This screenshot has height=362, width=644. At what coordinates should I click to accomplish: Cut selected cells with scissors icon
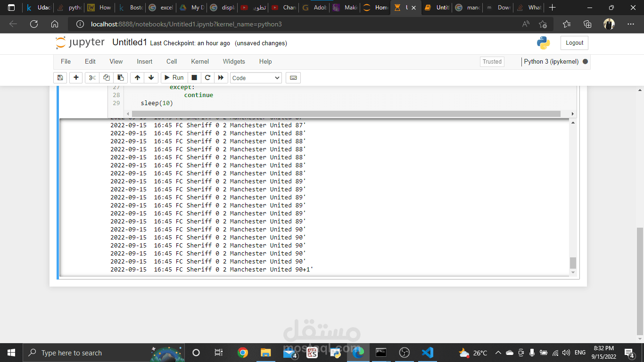92,78
